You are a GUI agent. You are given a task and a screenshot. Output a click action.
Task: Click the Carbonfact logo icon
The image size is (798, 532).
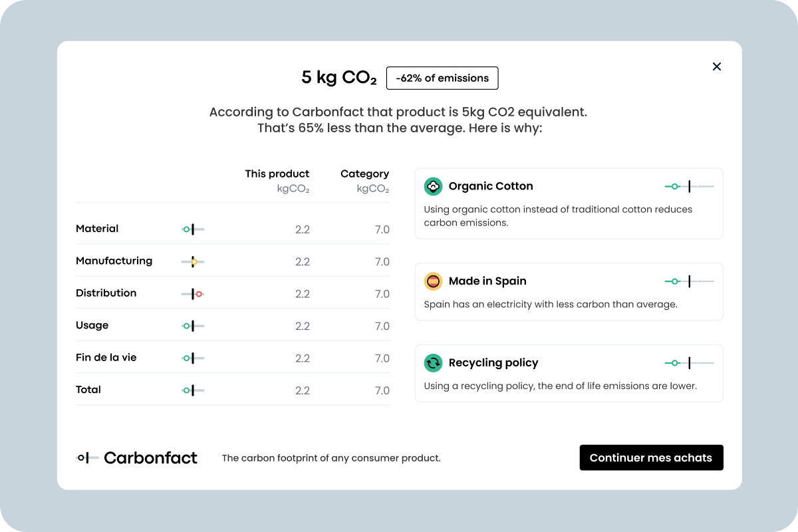pyautogui.click(x=88, y=458)
